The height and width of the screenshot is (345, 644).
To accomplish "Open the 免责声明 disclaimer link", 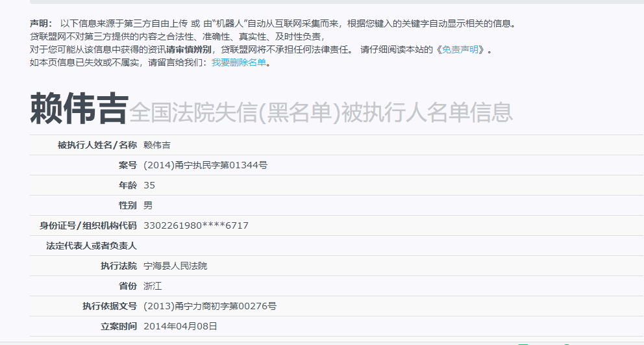I will (x=463, y=50).
